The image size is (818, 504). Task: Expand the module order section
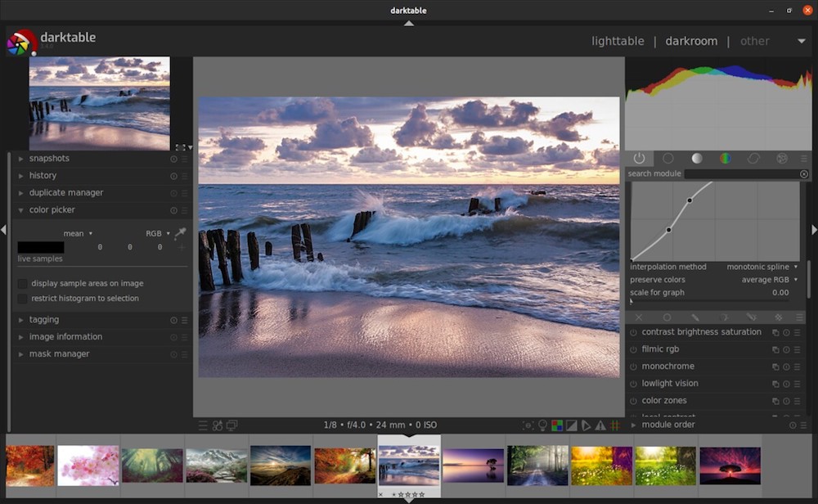[x=668, y=425]
